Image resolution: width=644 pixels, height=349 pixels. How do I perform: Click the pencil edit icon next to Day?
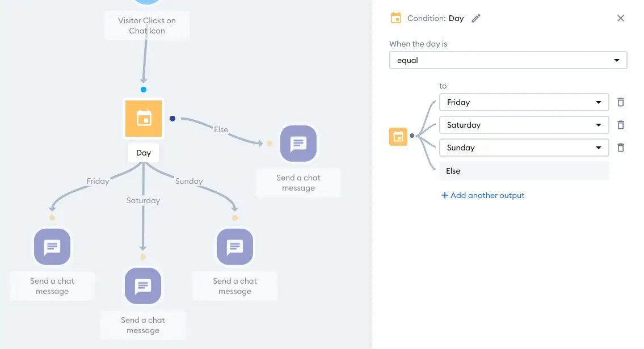pyautogui.click(x=475, y=19)
